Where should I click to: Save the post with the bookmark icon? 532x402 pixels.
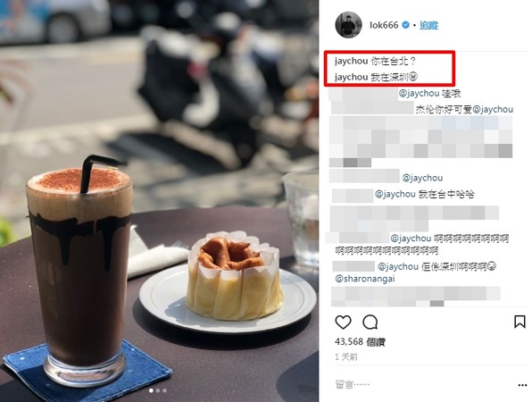520,322
